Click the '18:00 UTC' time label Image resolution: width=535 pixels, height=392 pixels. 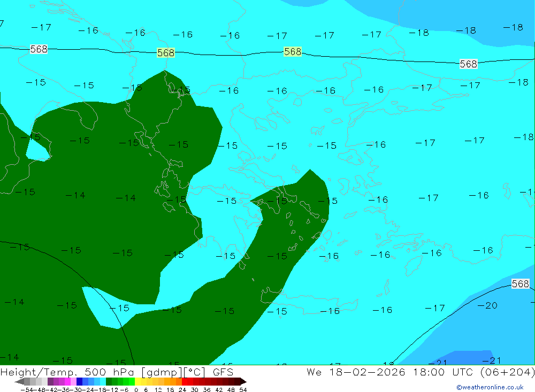click(442, 372)
